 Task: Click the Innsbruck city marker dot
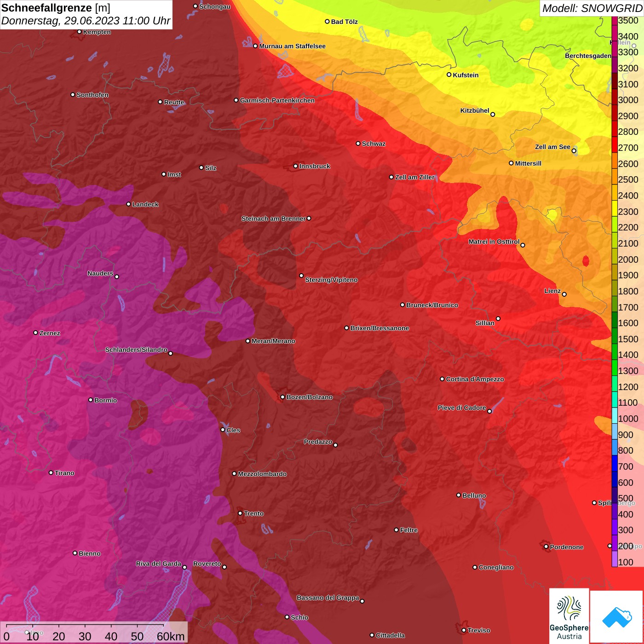tap(296, 166)
